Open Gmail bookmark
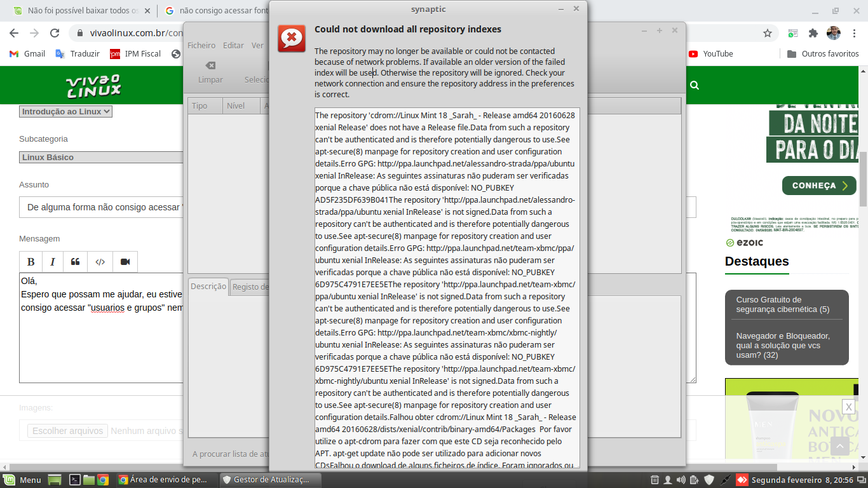Viewport: 868px width, 488px height. point(27,54)
